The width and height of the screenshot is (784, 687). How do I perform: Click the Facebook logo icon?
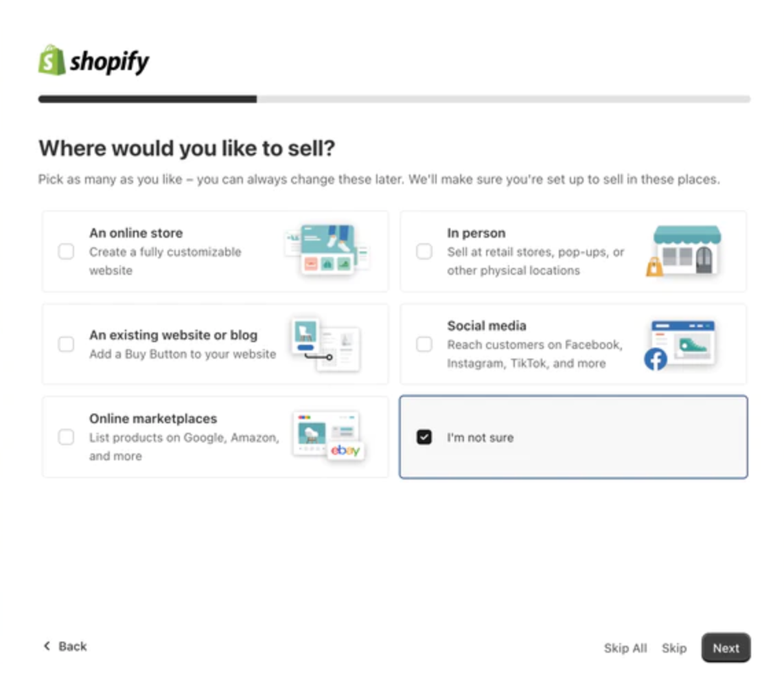click(x=656, y=359)
